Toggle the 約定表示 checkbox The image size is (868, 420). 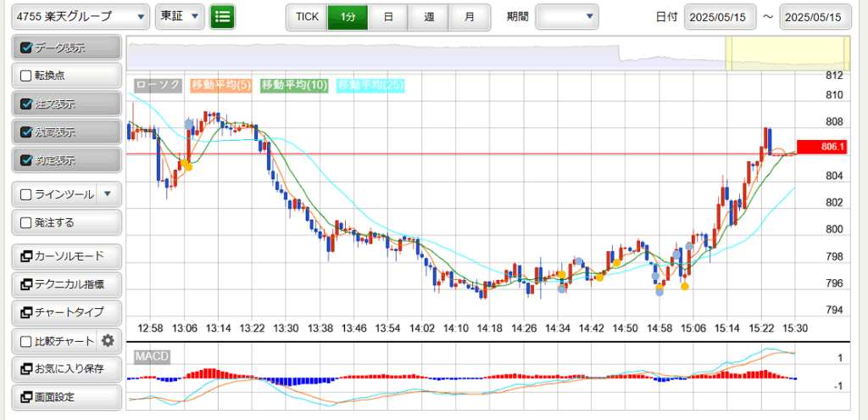tap(26, 160)
